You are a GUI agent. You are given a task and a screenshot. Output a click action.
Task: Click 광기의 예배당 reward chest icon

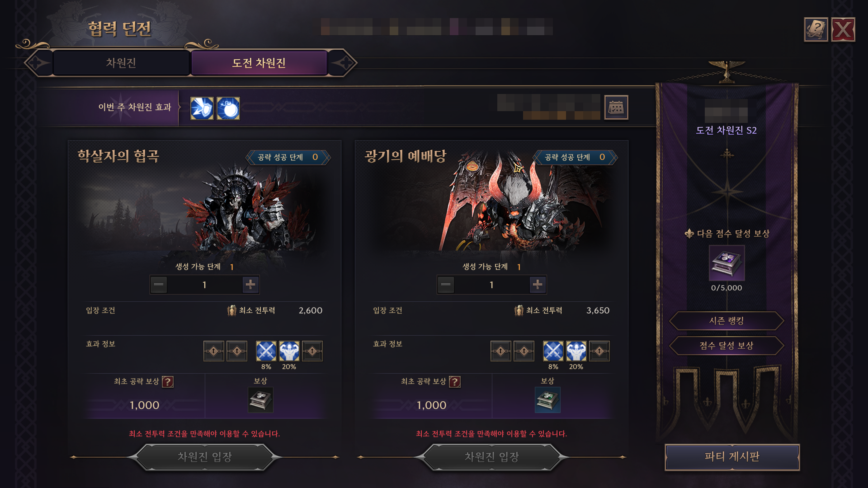click(547, 400)
